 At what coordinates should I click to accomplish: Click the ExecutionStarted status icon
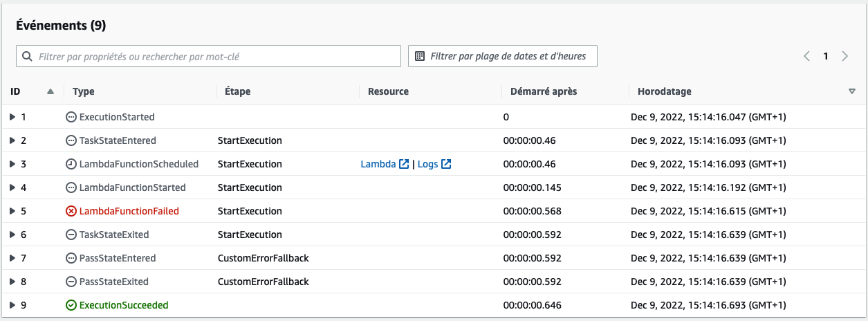point(71,117)
